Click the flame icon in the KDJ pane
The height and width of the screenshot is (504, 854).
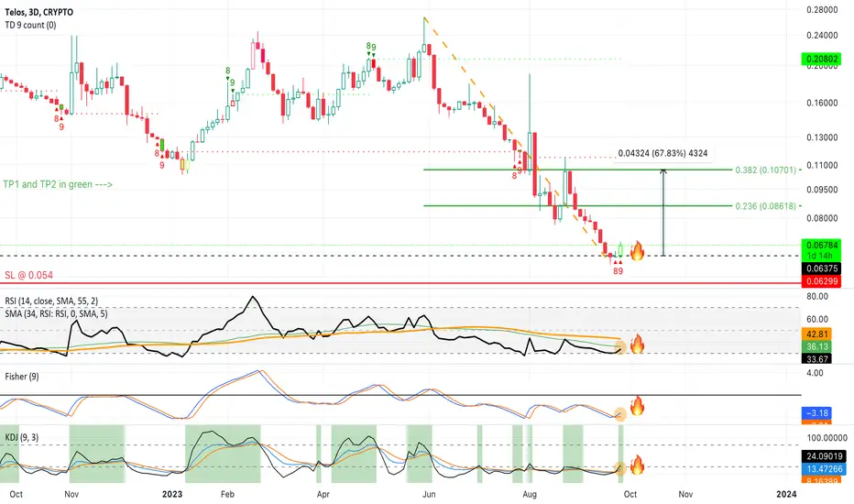[637, 465]
